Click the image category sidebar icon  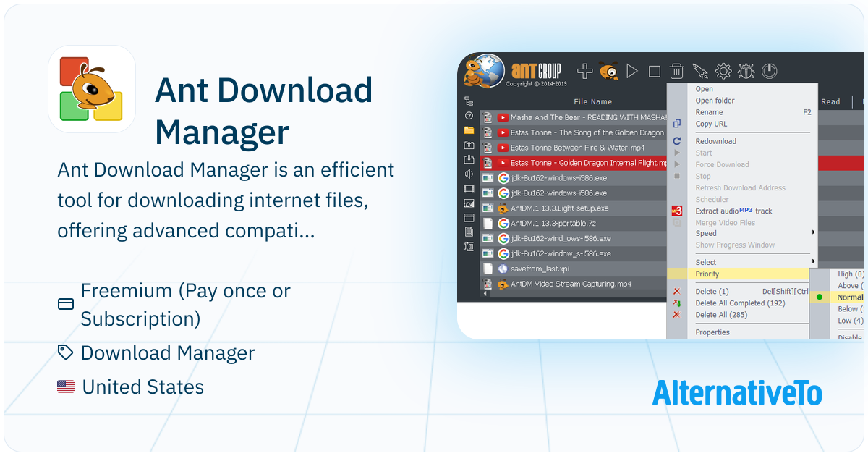click(x=469, y=203)
